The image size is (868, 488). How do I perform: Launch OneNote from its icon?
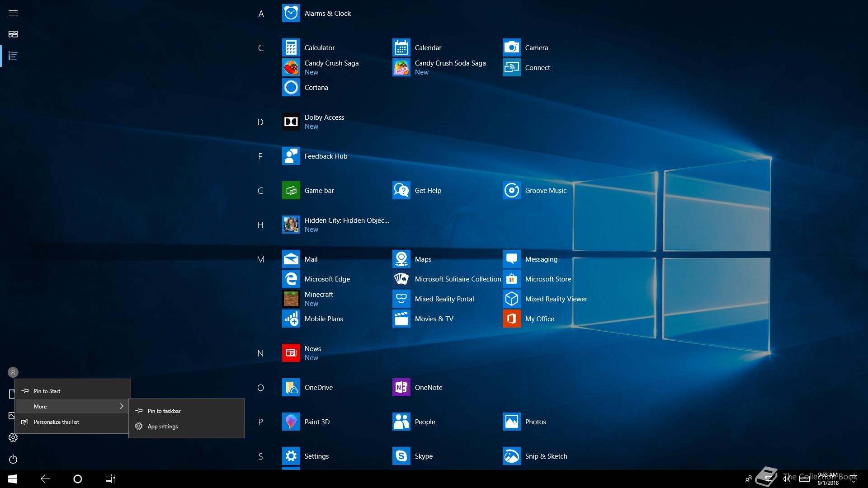(401, 388)
